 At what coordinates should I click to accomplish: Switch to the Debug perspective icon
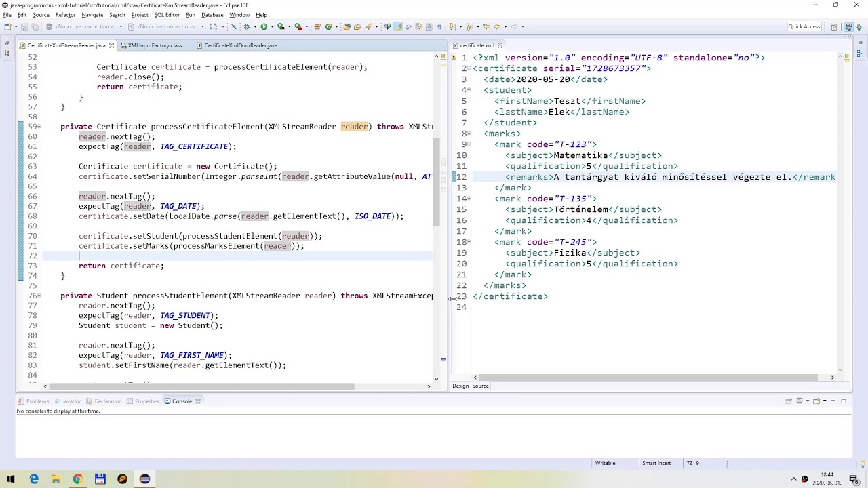pos(859,26)
